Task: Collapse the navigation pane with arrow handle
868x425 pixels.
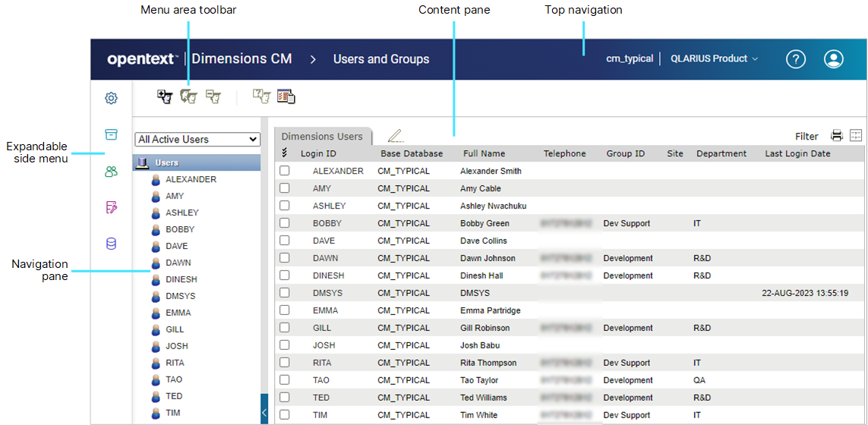Action: pyautogui.click(x=264, y=412)
